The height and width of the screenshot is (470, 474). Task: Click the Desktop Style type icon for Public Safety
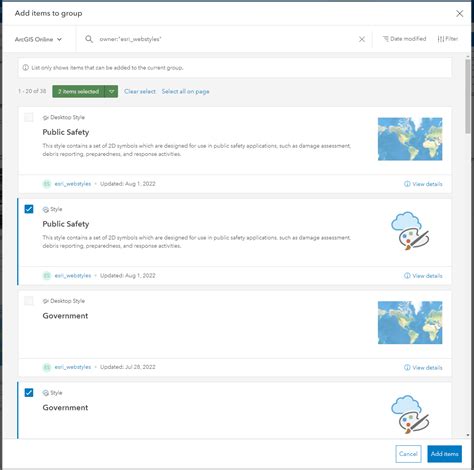pos(46,118)
